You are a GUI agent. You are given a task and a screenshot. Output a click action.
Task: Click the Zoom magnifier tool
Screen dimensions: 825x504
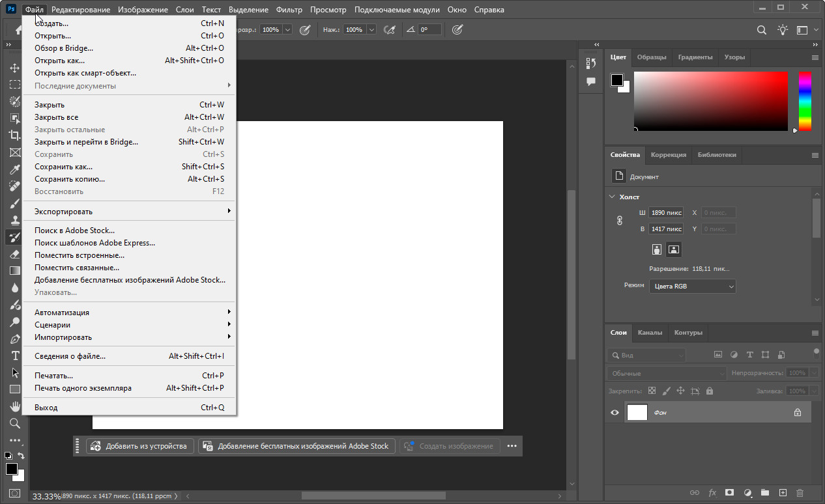coord(14,423)
